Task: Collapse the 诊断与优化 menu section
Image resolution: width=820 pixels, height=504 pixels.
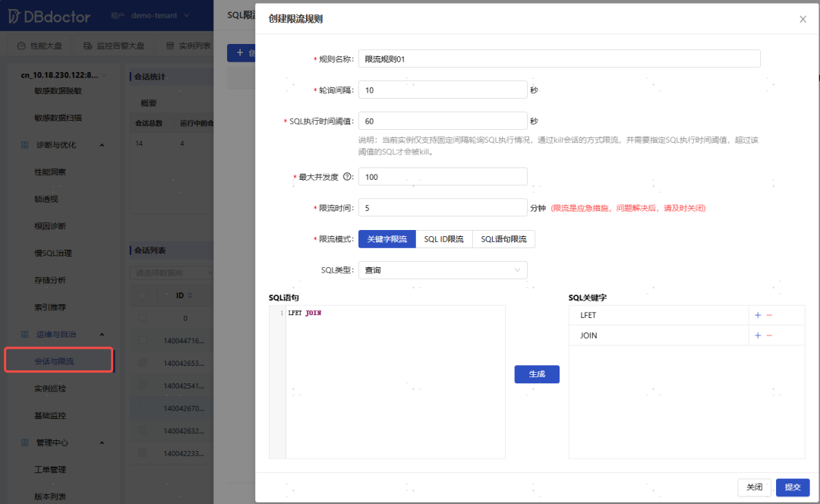Action: 102,145
